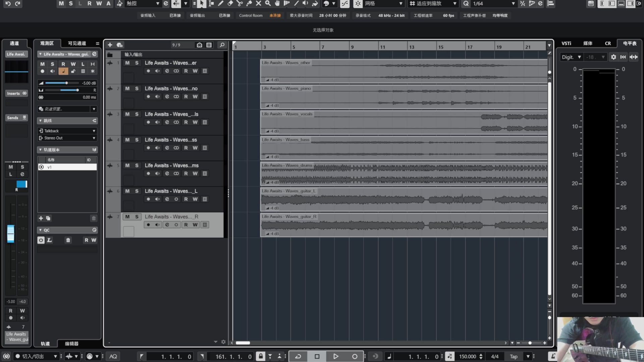644x362 pixels.
Task: Collapse the 轨道版本 track versions section
Action: click(x=40, y=150)
